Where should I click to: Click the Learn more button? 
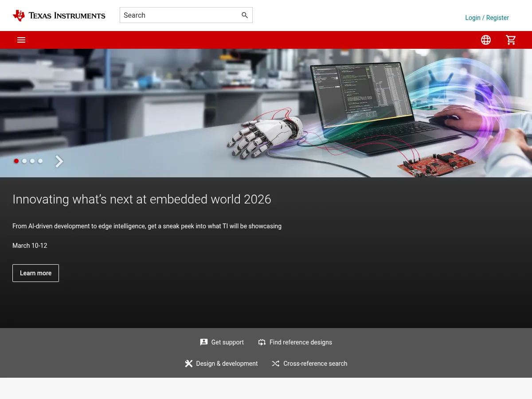pyautogui.click(x=35, y=273)
